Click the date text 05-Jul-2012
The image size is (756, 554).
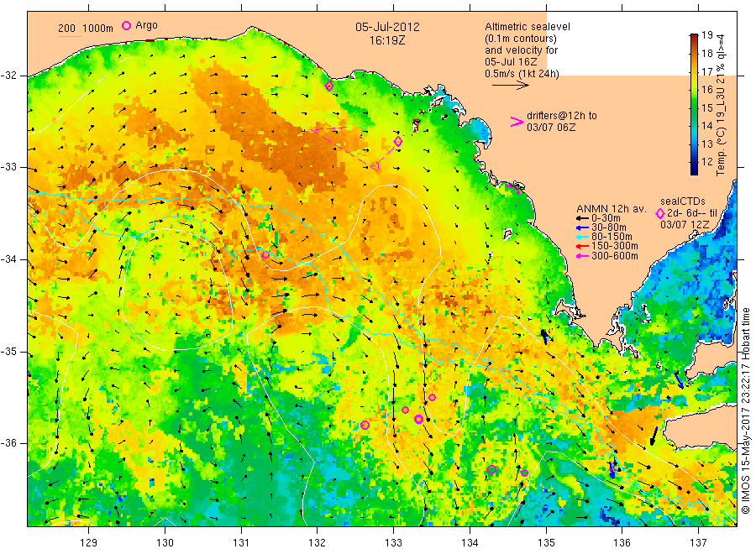click(387, 27)
